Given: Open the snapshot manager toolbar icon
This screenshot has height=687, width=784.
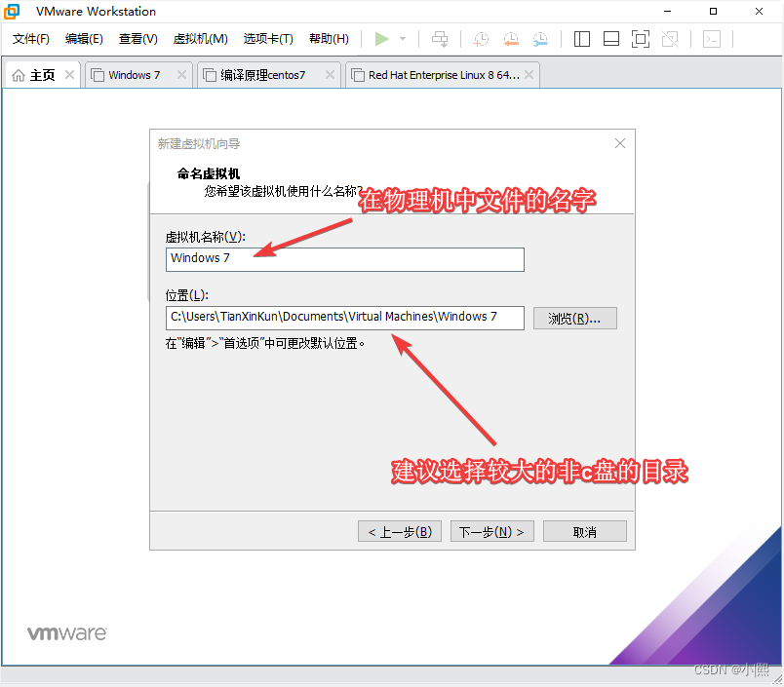Looking at the screenshot, I should tap(540, 39).
